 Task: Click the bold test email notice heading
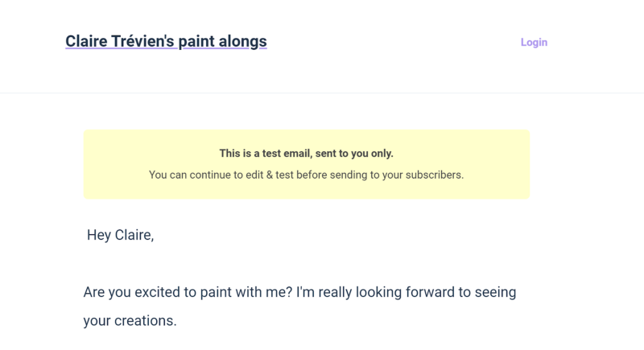(306, 153)
